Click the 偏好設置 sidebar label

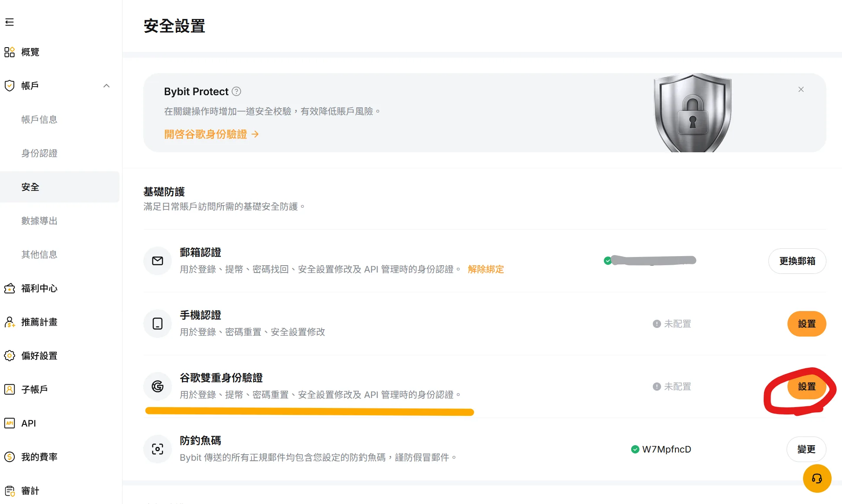(x=39, y=356)
